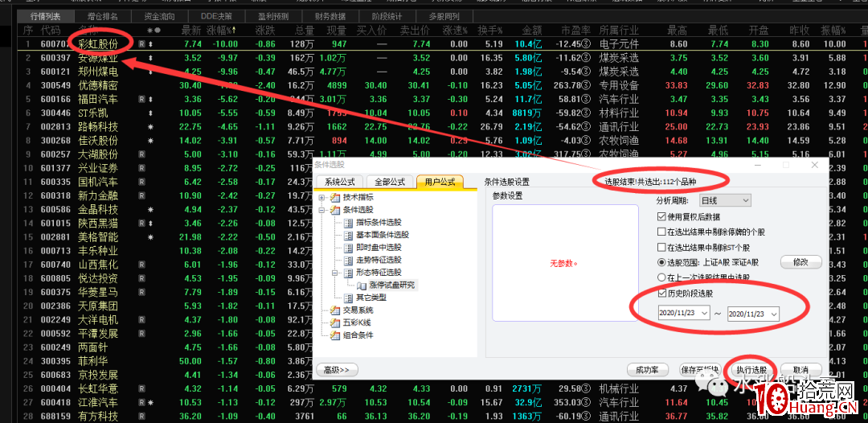Click the R badge on 华菱星马 row
Screen dimensions: 868x423
141,293
